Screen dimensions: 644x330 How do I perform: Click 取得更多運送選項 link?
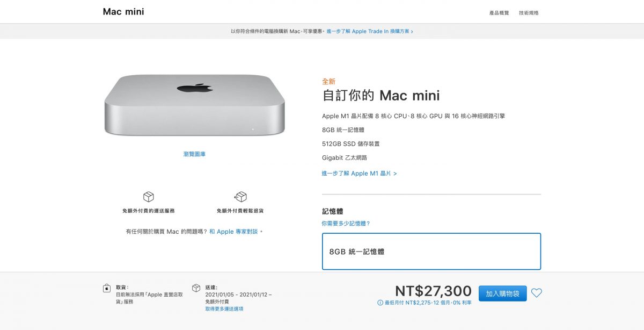pyautogui.click(x=224, y=309)
